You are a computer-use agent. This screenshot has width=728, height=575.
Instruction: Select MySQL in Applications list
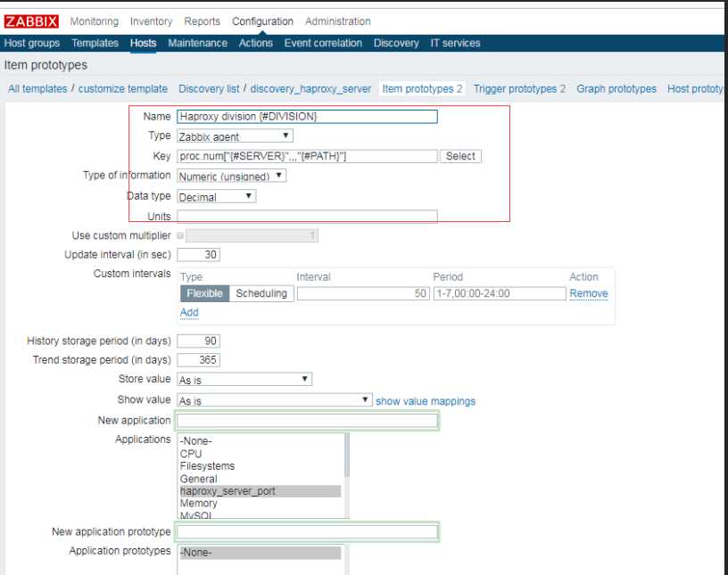coord(261,514)
